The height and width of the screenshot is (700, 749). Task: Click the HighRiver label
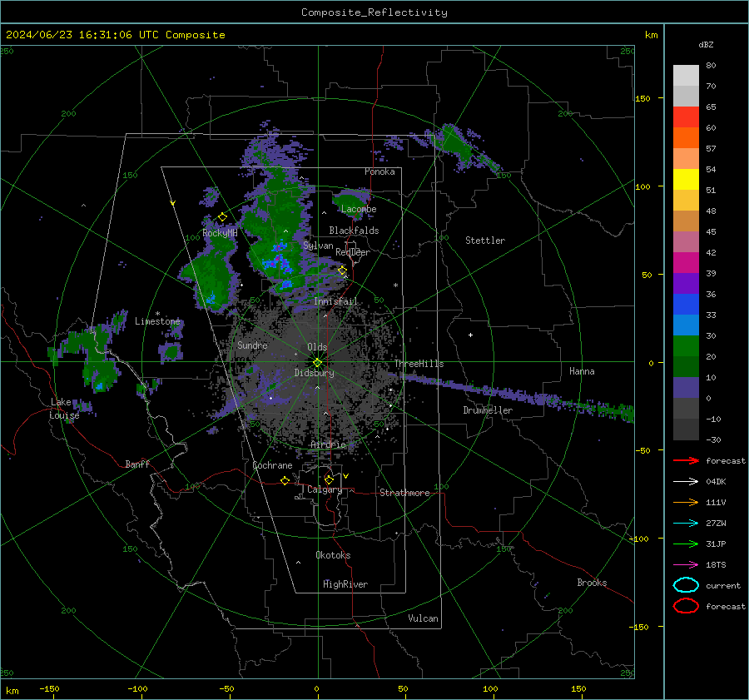[x=345, y=584]
